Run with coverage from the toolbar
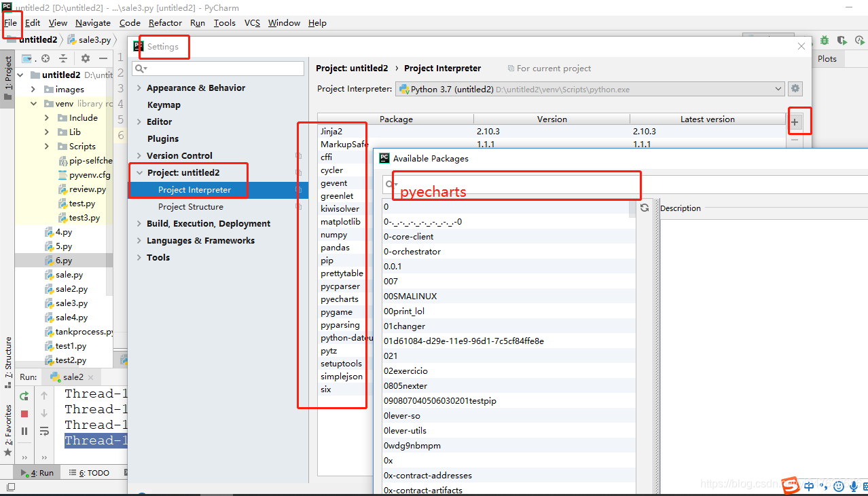868x496 pixels. [x=842, y=41]
